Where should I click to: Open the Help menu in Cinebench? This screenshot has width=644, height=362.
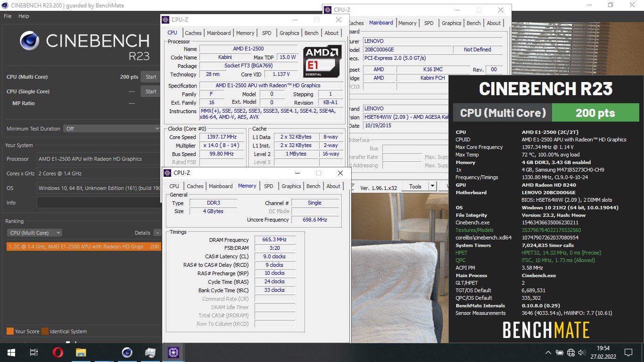click(24, 16)
